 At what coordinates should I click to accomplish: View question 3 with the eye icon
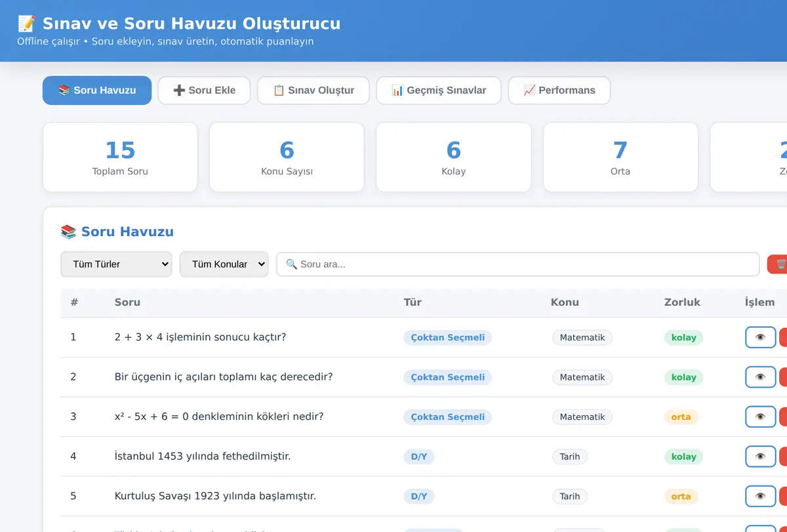coord(761,417)
